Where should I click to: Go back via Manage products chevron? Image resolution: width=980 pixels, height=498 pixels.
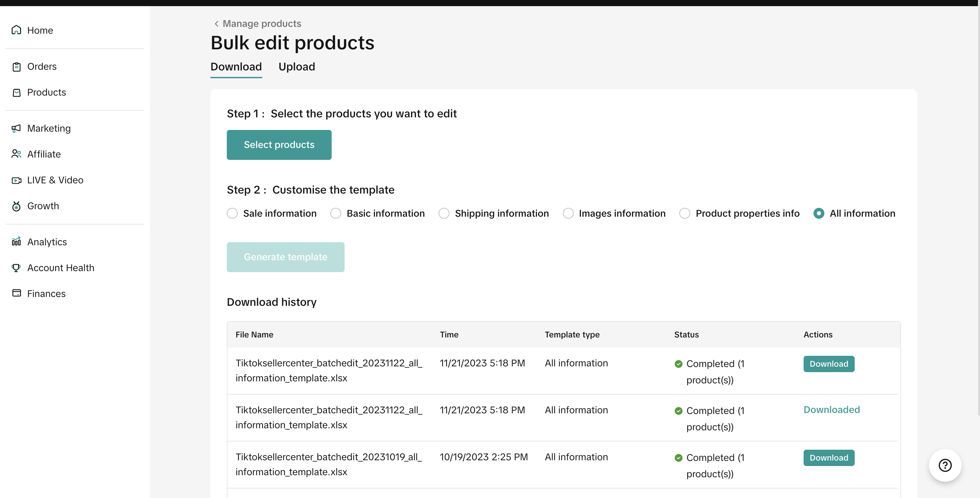[x=217, y=23]
